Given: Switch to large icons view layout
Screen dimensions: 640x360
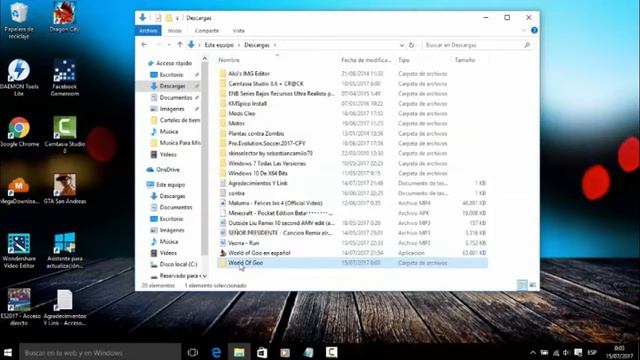Looking at the screenshot, I should tap(533, 285).
